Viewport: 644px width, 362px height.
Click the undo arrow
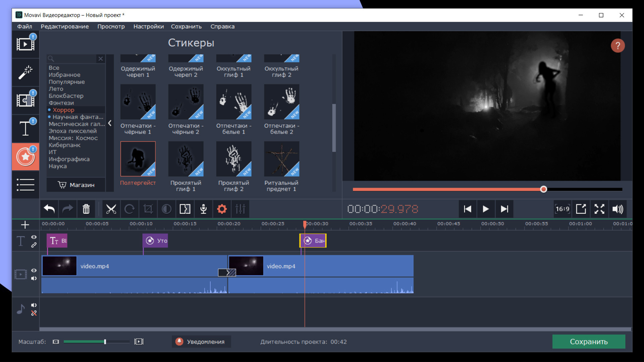pyautogui.click(x=49, y=209)
